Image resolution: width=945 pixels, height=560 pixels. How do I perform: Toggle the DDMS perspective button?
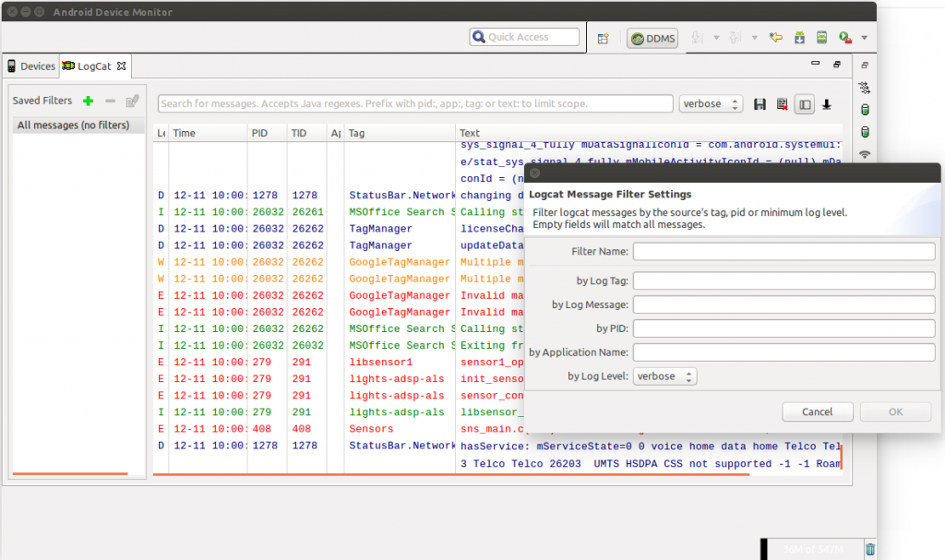[652, 38]
